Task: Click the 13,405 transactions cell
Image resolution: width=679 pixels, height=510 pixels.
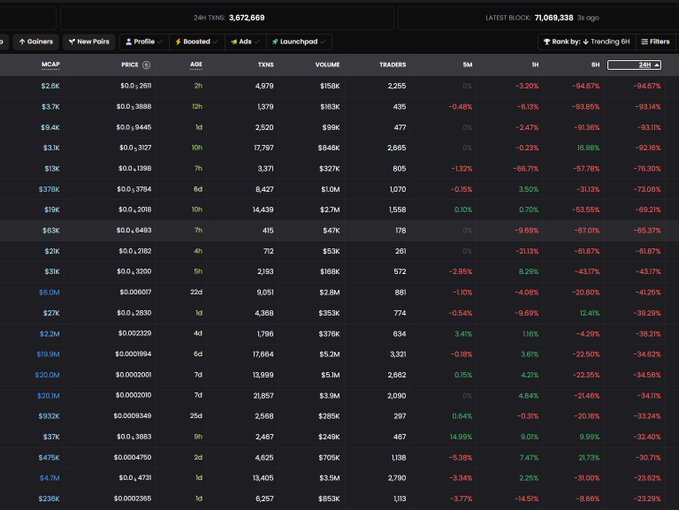Action: click(264, 478)
